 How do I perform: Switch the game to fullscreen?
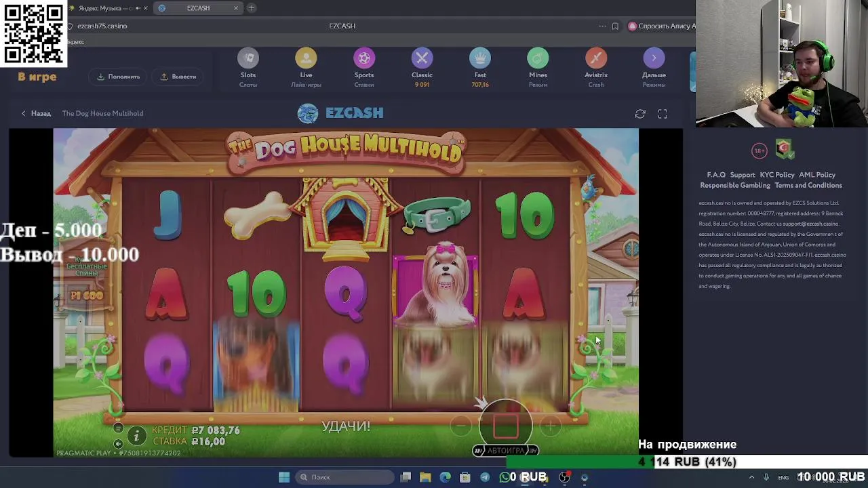(x=663, y=114)
